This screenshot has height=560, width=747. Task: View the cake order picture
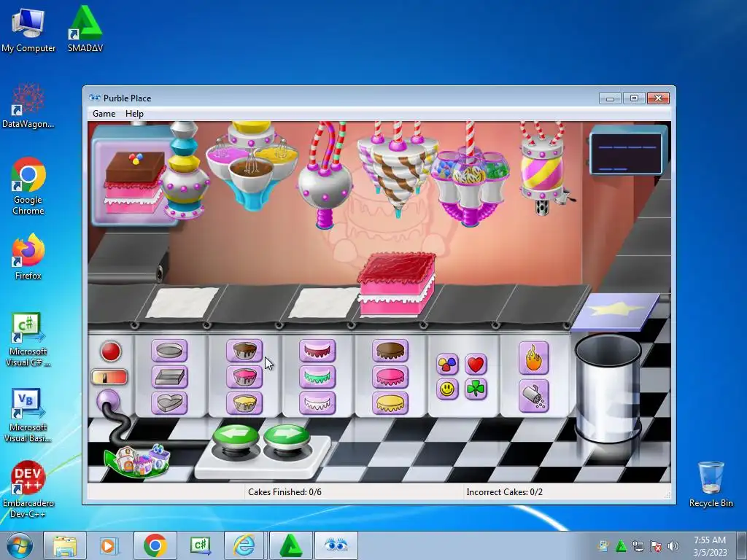coord(135,182)
